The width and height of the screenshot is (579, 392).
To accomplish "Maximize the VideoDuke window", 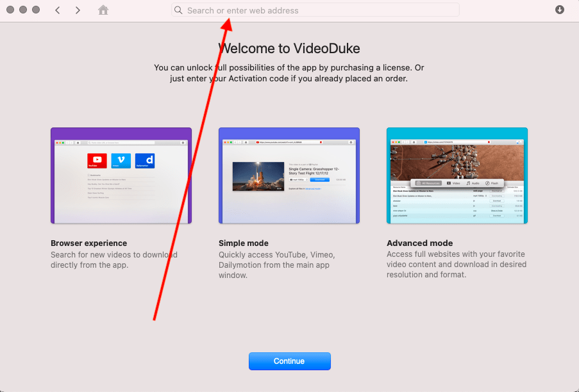I will coord(36,10).
